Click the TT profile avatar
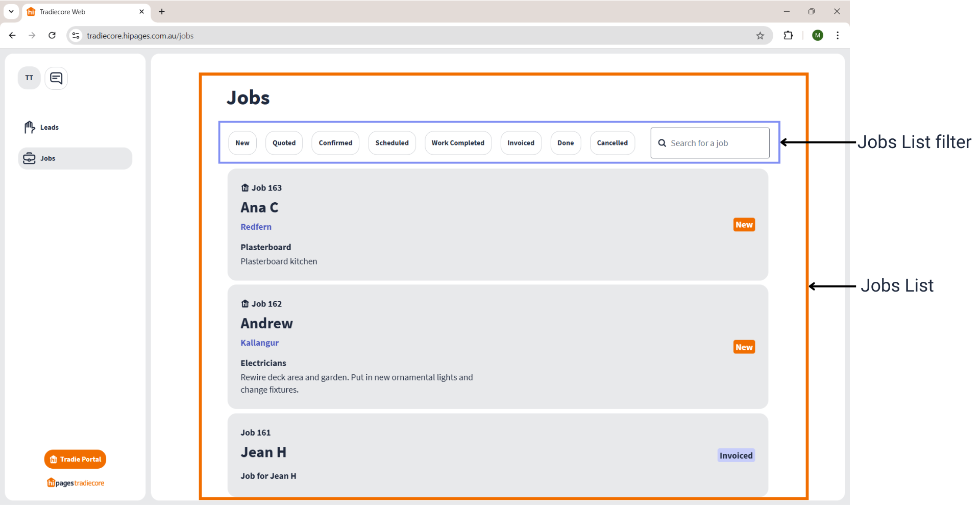The height and width of the screenshot is (505, 980). click(x=29, y=78)
